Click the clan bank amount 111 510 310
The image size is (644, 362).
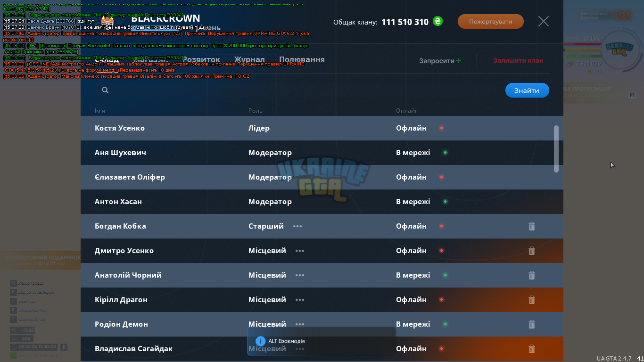click(405, 22)
